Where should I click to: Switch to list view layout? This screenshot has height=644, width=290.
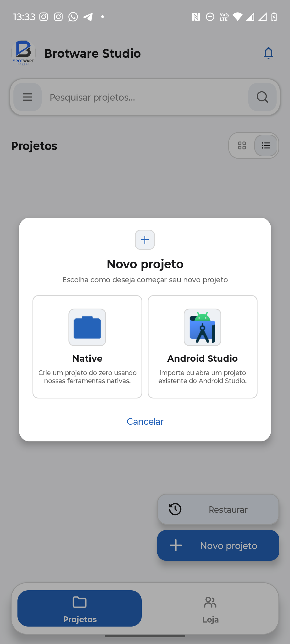click(x=266, y=145)
